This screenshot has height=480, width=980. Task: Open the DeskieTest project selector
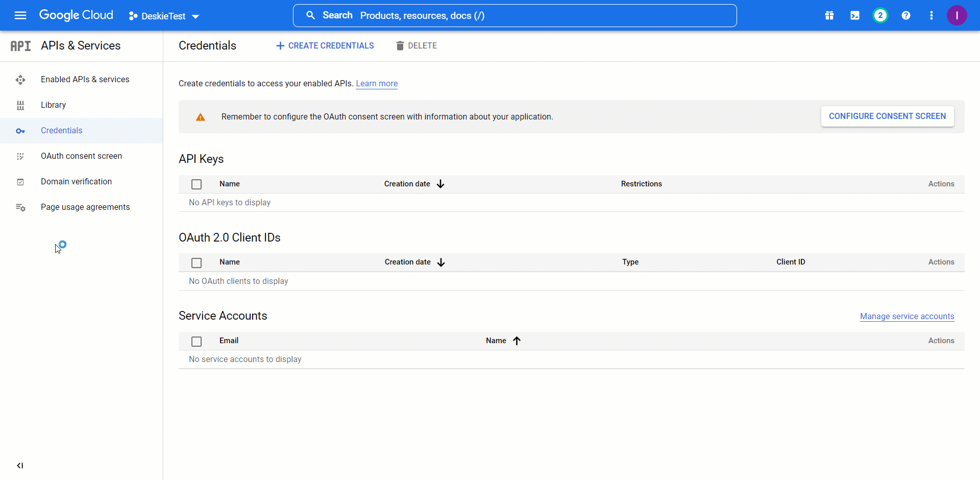[x=164, y=16]
